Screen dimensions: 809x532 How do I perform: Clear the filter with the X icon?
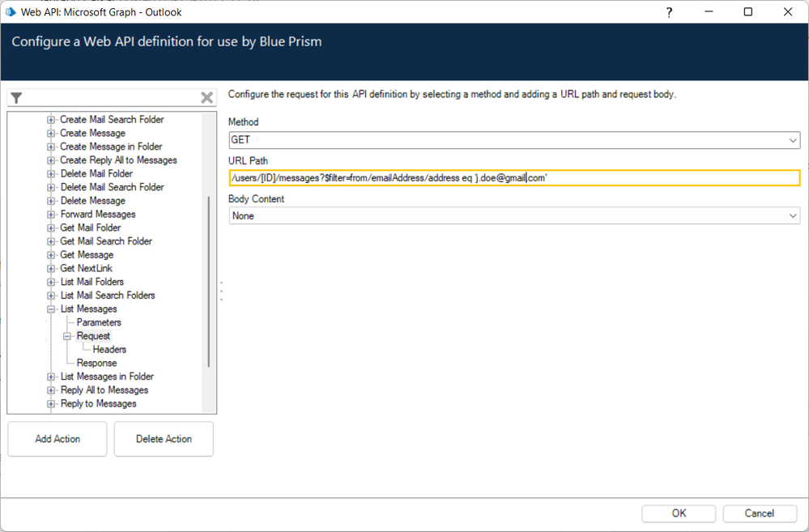207,98
